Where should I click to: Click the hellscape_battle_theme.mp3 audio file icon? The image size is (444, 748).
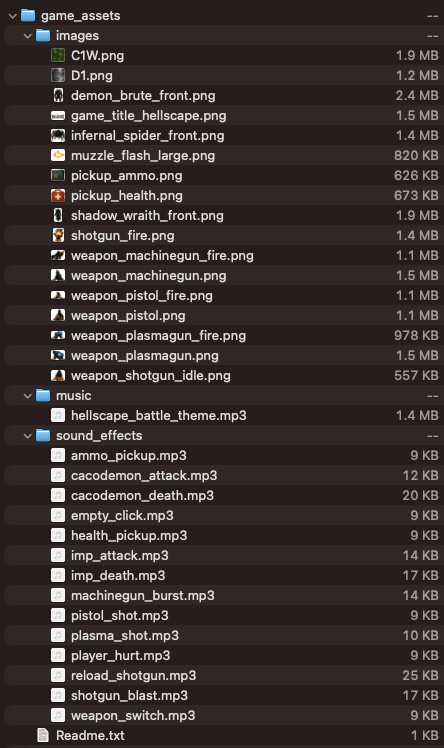[x=58, y=416]
